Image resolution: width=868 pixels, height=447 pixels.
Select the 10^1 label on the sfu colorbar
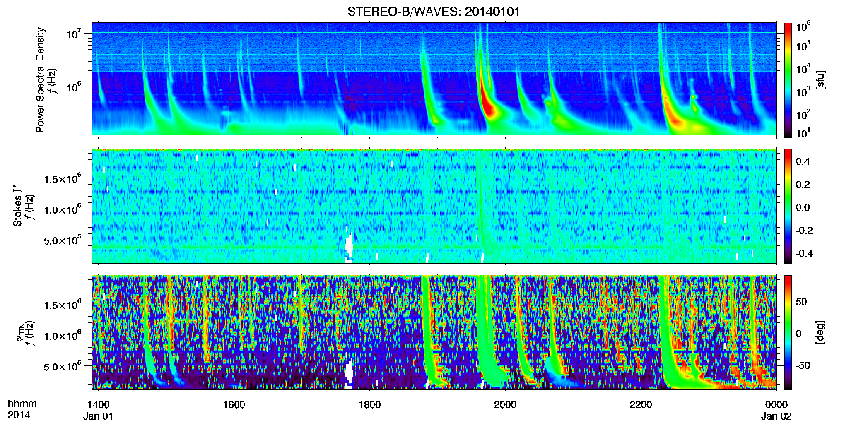[x=803, y=133]
